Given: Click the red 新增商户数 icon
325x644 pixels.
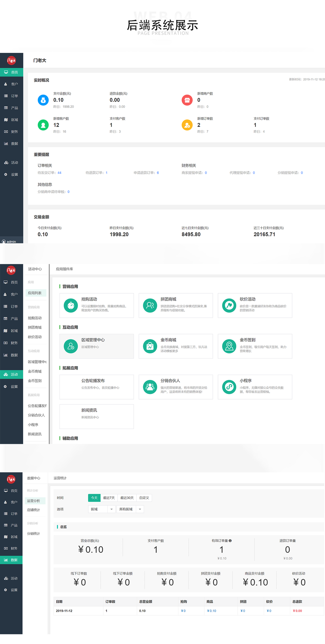Looking at the screenshot, I should pos(187,100).
